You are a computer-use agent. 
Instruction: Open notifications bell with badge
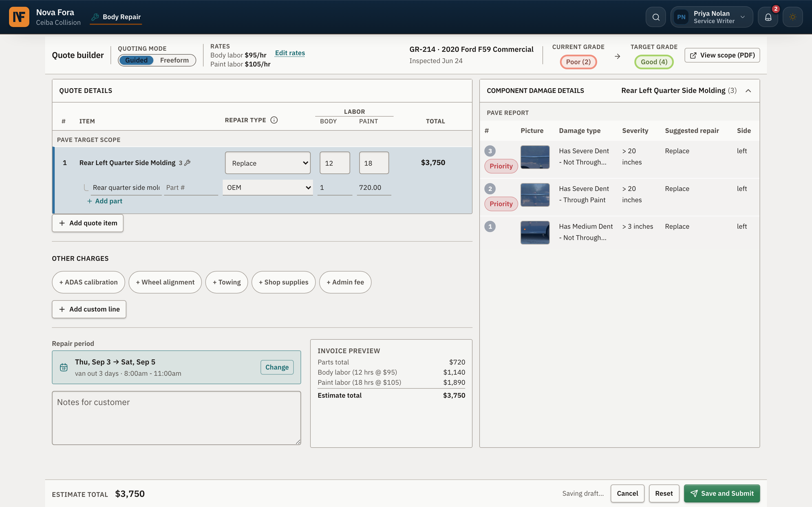pos(768,17)
